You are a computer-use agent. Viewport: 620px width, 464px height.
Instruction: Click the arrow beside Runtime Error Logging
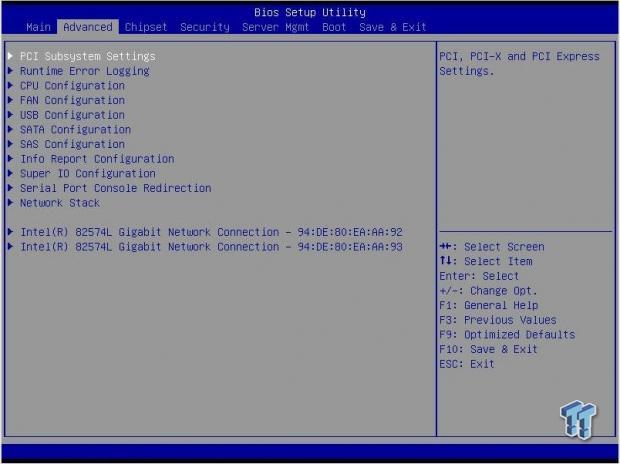click(11, 71)
